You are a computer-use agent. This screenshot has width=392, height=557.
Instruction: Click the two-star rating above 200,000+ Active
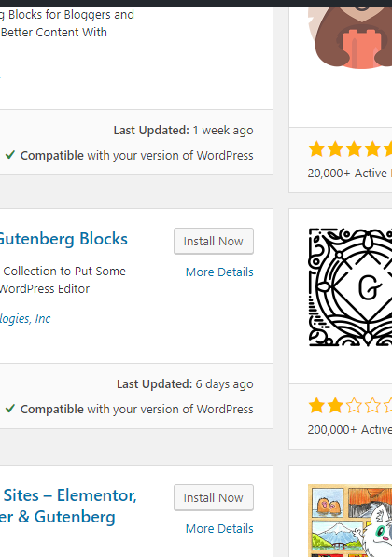[x=350, y=405]
